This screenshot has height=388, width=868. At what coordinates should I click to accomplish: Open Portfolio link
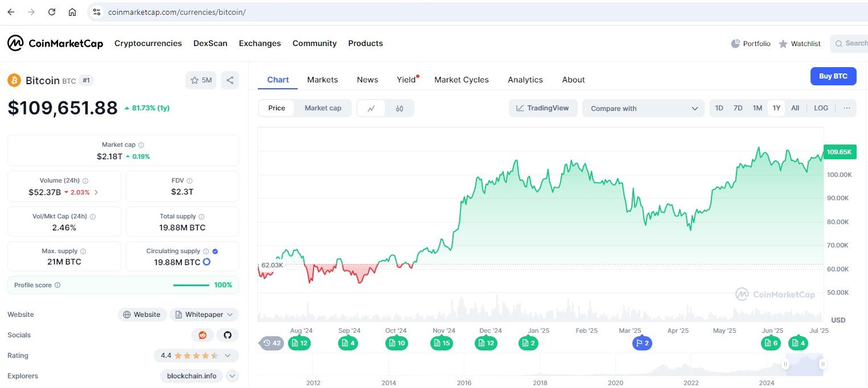pyautogui.click(x=751, y=44)
